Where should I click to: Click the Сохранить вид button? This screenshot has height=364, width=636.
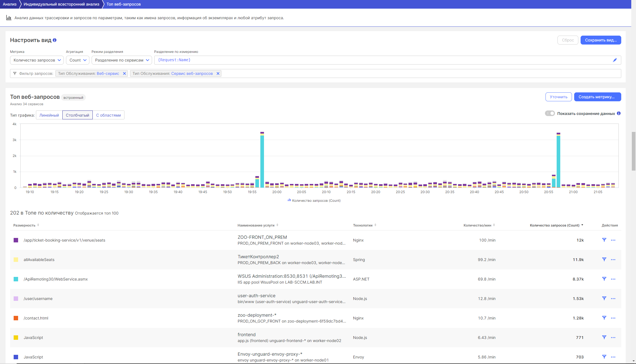tap(601, 40)
